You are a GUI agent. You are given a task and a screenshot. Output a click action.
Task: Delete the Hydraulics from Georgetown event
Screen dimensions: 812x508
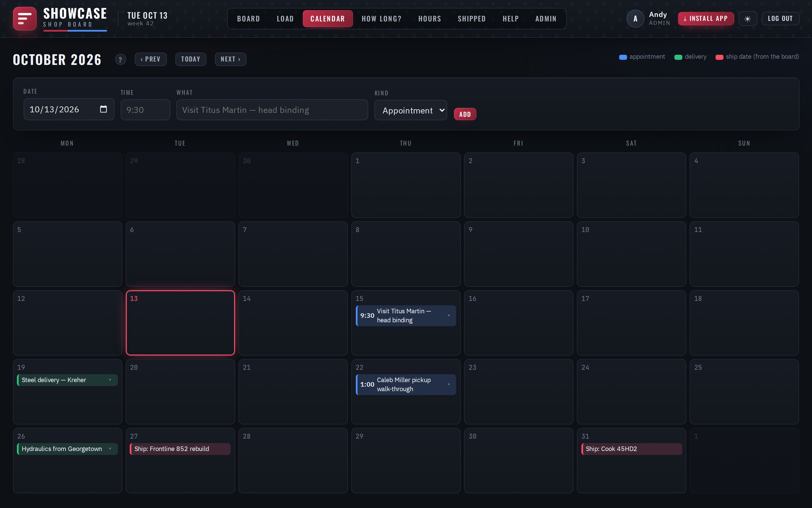pos(110,449)
